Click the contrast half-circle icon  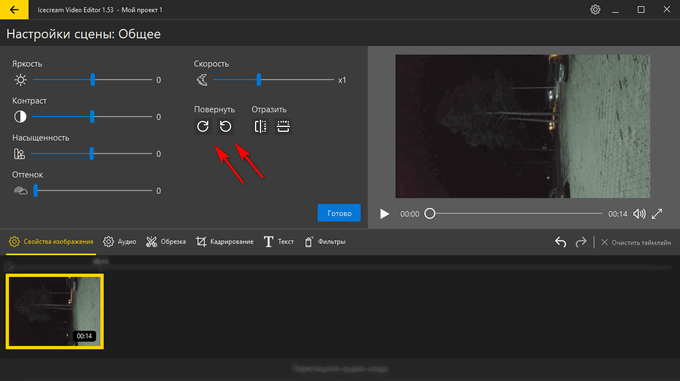(20, 117)
